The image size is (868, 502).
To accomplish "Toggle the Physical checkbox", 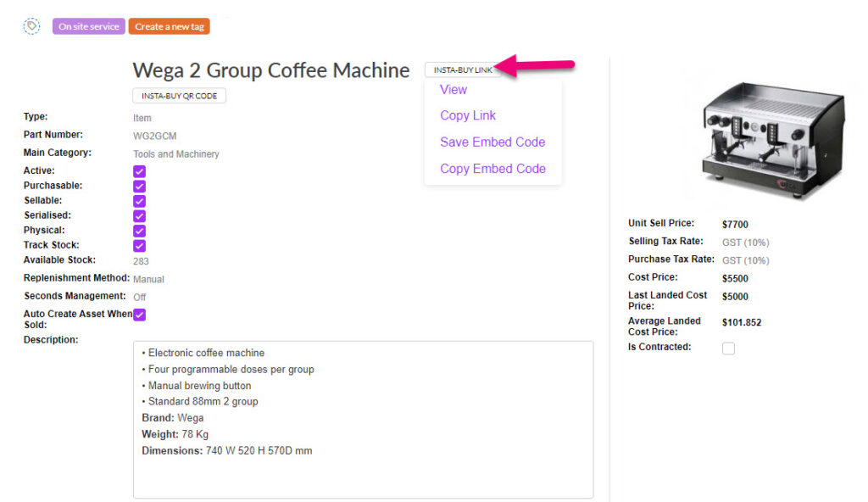I will pos(140,231).
